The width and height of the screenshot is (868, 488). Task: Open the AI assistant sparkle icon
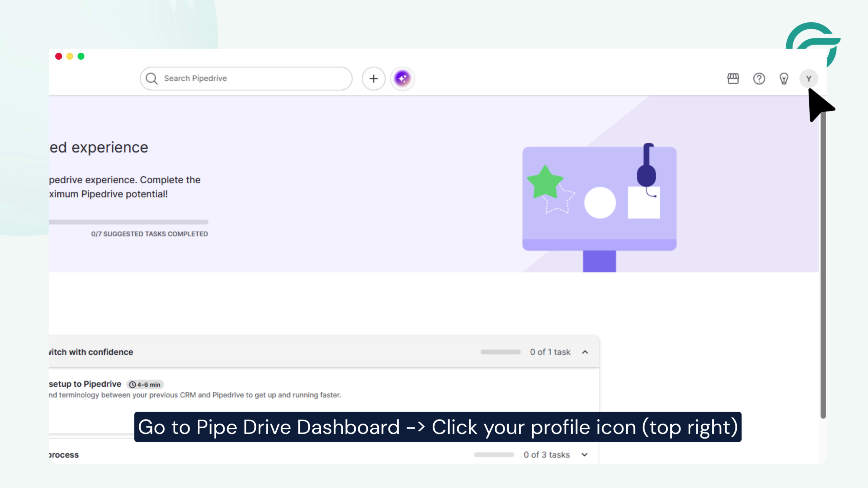click(x=402, y=78)
